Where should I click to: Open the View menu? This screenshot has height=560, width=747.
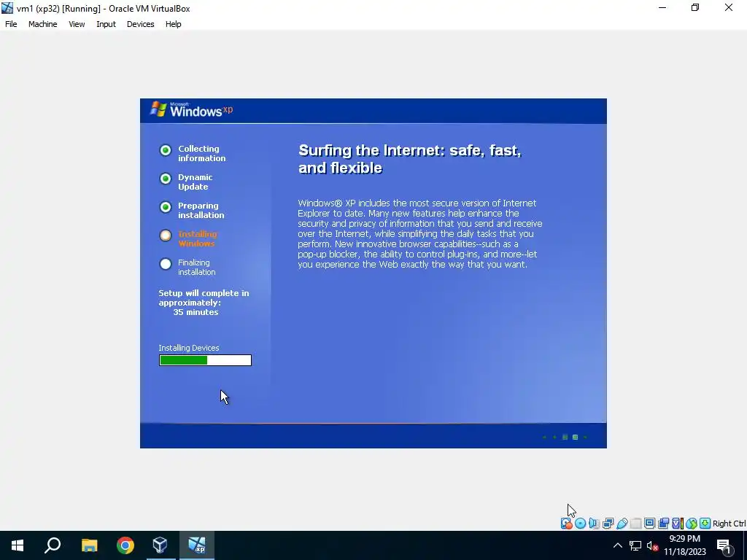[76, 24]
